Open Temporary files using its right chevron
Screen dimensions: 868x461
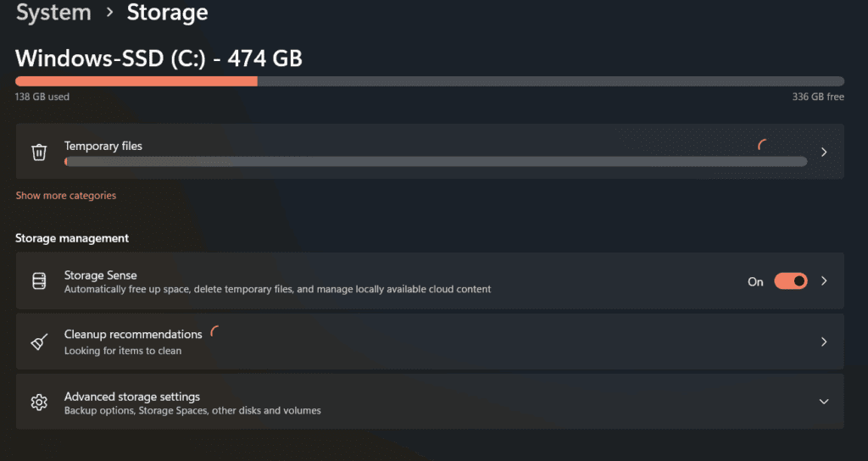[824, 153]
